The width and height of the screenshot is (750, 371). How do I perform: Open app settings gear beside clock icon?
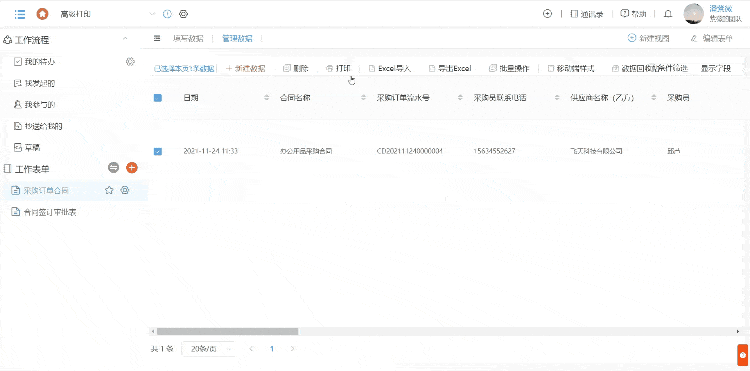tap(183, 14)
